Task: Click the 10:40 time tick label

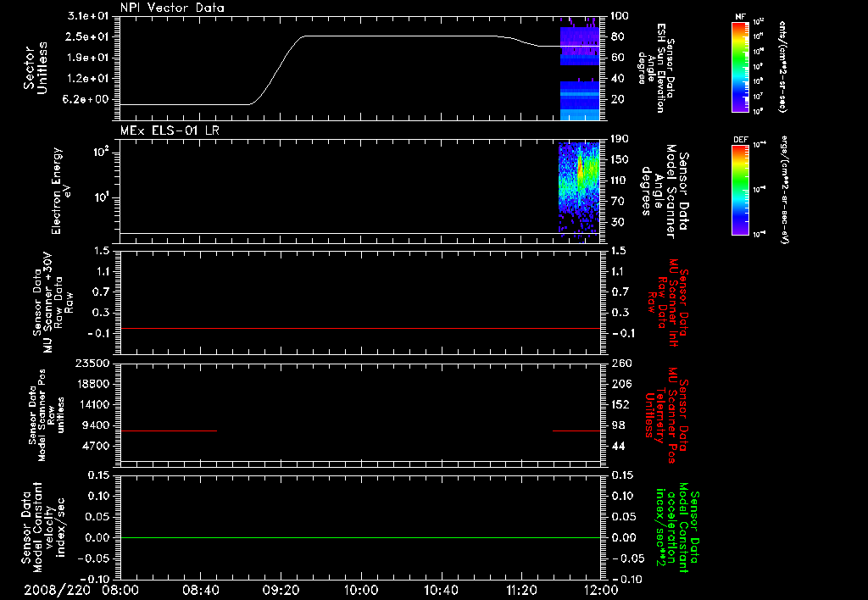Action: (441, 590)
